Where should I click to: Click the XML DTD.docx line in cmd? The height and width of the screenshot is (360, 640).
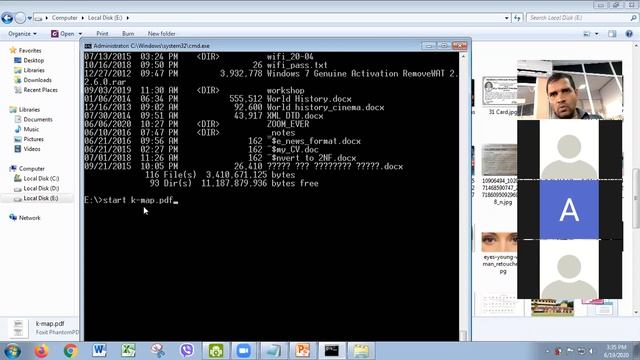pyautogui.click(x=204, y=116)
